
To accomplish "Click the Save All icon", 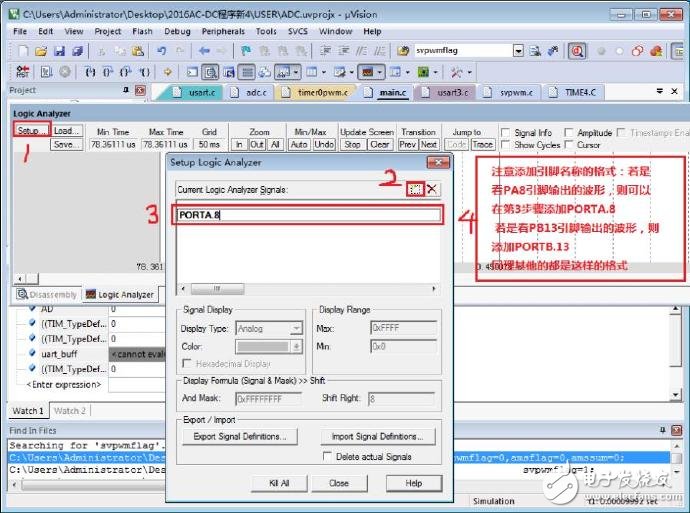I will point(77,51).
